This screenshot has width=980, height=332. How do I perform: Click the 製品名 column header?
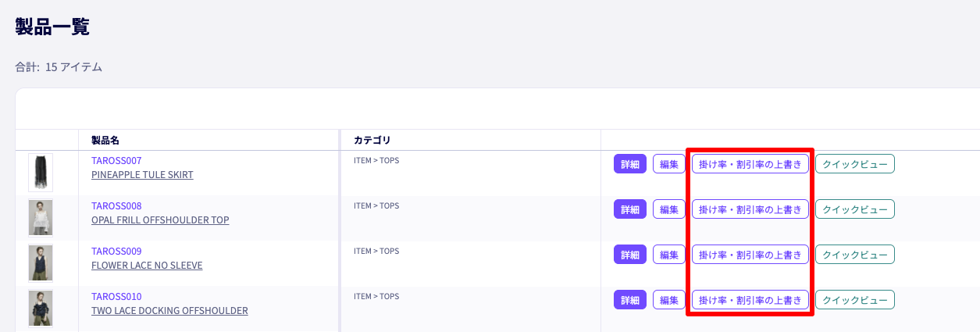point(105,141)
